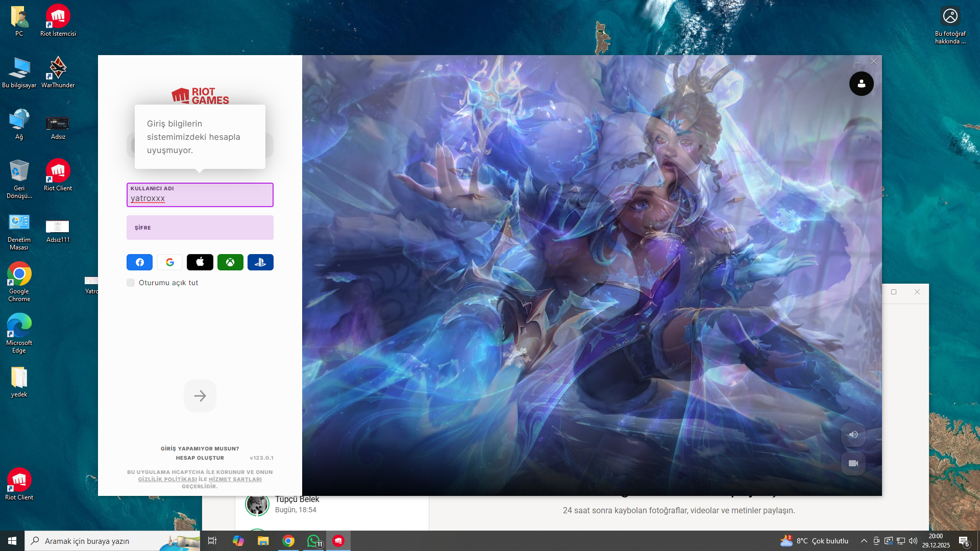Open the profile icon on the Riot splash art
980x551 pixels.
(x=862, y=84)
